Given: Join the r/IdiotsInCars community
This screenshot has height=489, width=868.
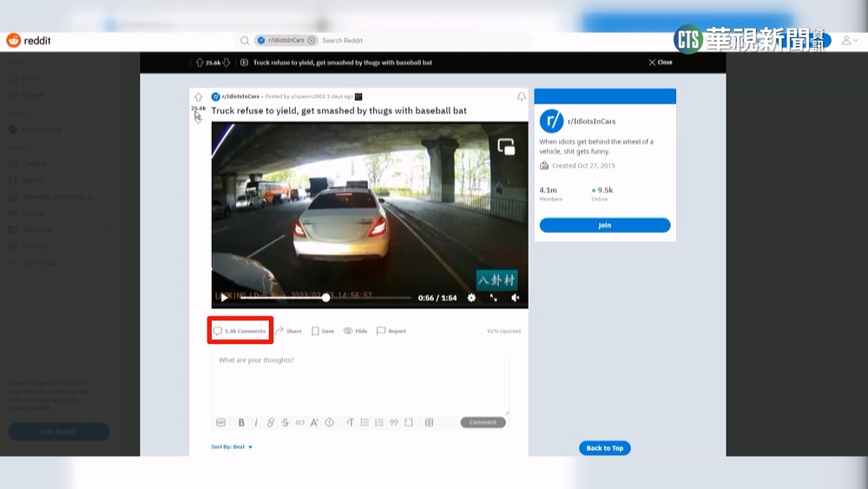Looking at the screenshot, I should 604,225.
